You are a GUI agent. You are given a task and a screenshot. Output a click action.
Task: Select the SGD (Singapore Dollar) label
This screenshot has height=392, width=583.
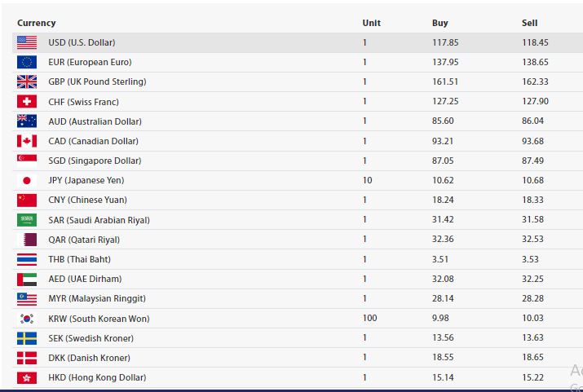(x=95, y=161)
